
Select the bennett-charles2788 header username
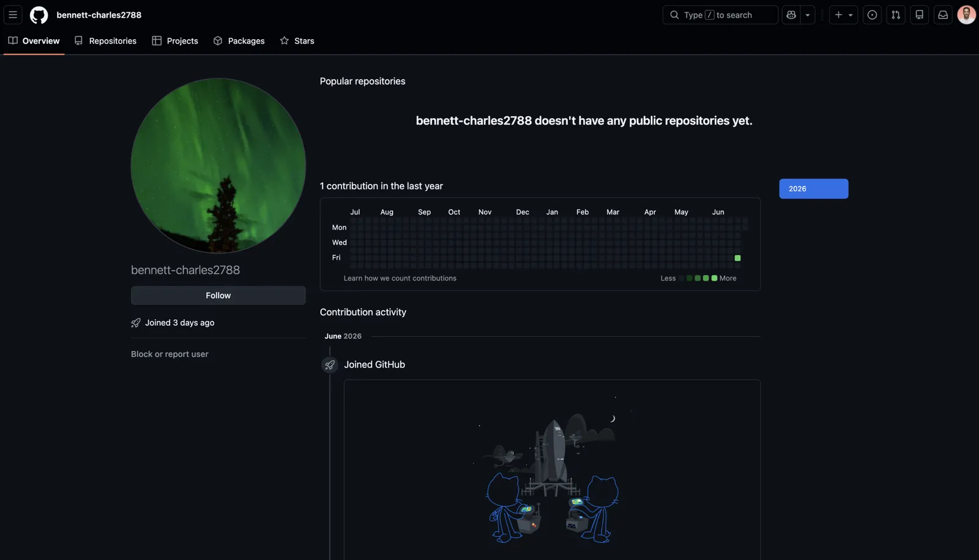(x=99, y=15)
